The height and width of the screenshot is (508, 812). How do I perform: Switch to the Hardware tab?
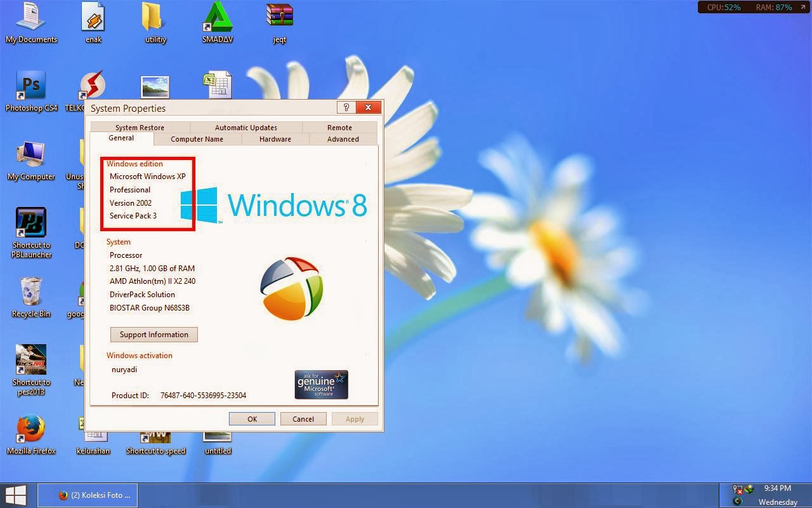coord(275,138)
